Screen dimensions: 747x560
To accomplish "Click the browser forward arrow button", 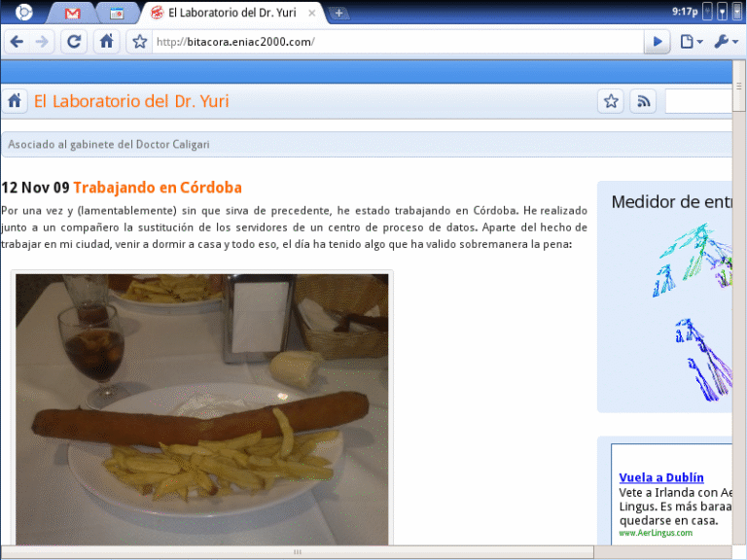I will point(42,42).
